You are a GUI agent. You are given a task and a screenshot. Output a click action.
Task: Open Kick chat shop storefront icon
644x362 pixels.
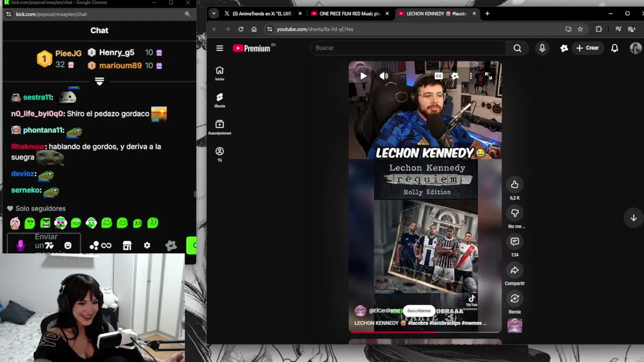pyautogui.click(x=127, y=245)
